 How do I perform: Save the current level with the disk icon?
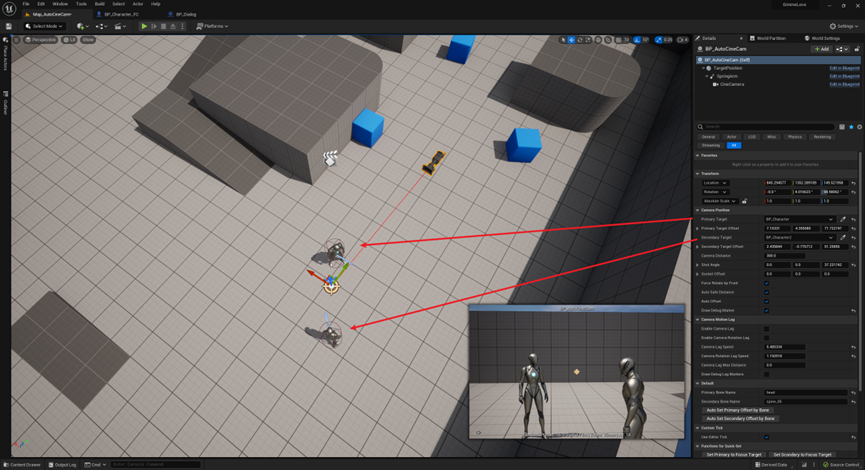(x=8, y=26)
